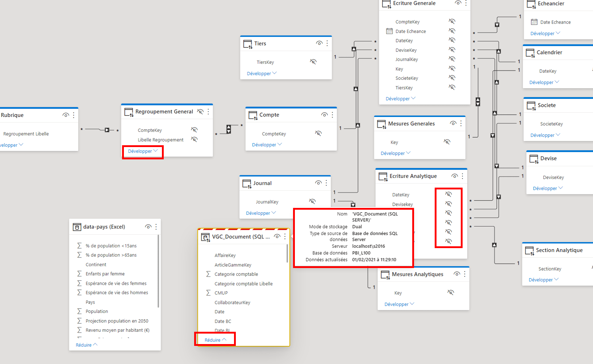
Task: Toggle visibility of the Tiers table
Action: (x=319, y=43)
